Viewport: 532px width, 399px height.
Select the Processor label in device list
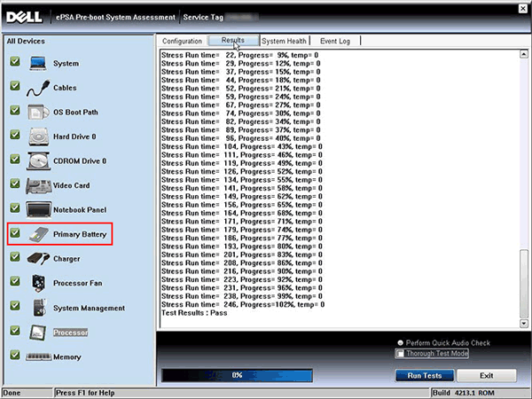pos(71,332)
